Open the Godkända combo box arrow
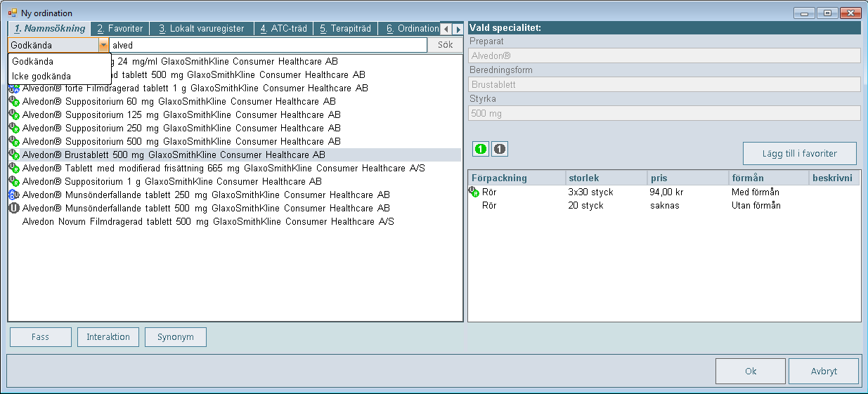This screenshot has width=868, height=394. point(104,45)
